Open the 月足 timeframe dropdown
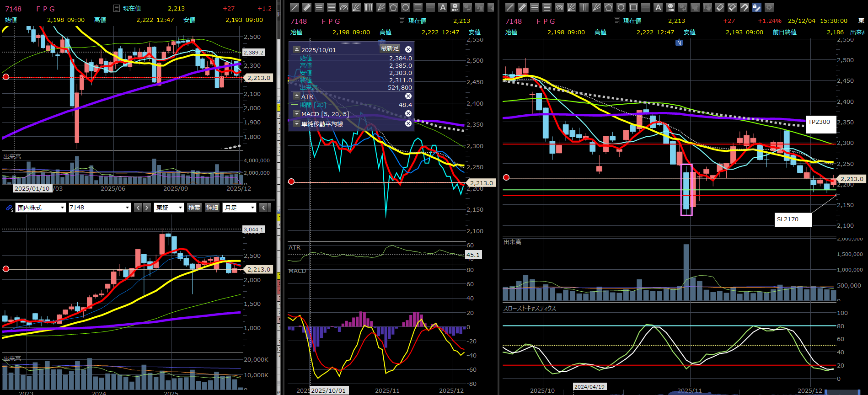 pyautogui.click(x=239, y=208)
